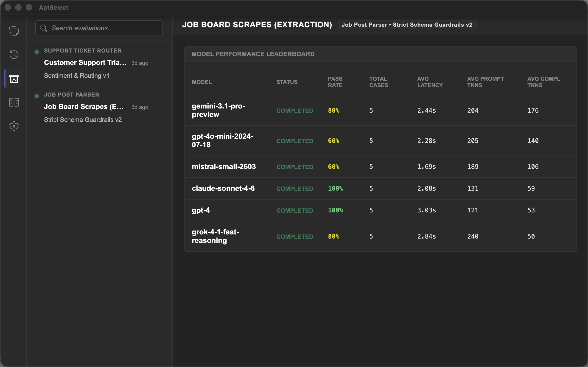Screen dimensions: 588x367
Task: Click the MODEL column header
Action: coord(202,82)
